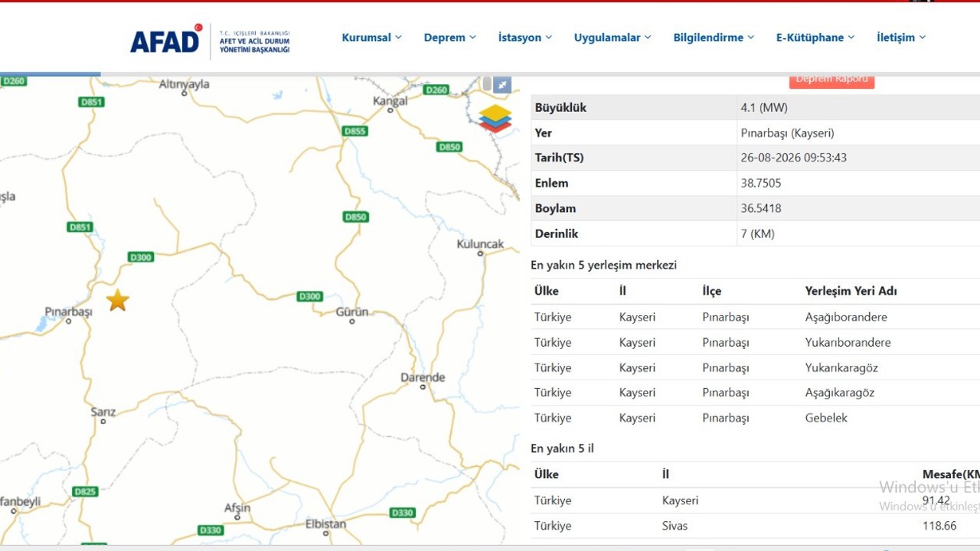Click the Derinlik row label
This screenshot has height=551, width=980.
(557, 234)
